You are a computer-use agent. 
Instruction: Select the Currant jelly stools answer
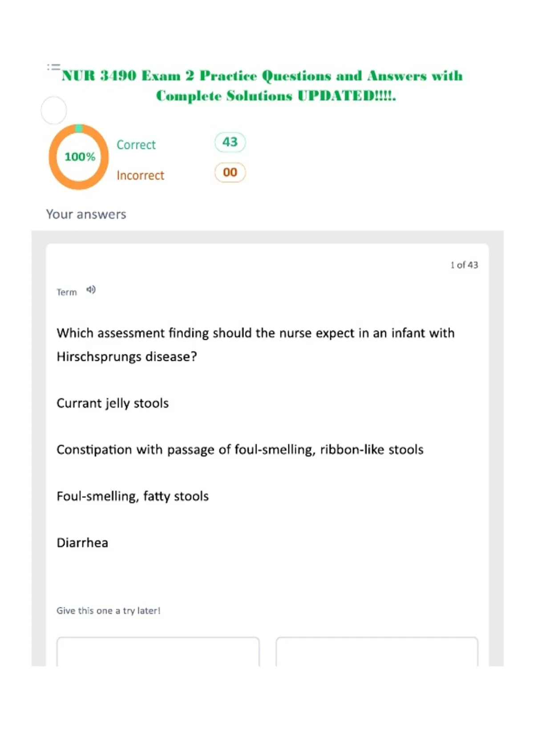click(113, 403)
